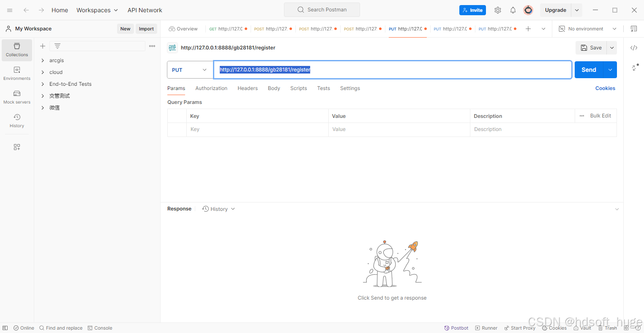Open Collections in the sidebar

pyautogui.click(x=17, y=50)
